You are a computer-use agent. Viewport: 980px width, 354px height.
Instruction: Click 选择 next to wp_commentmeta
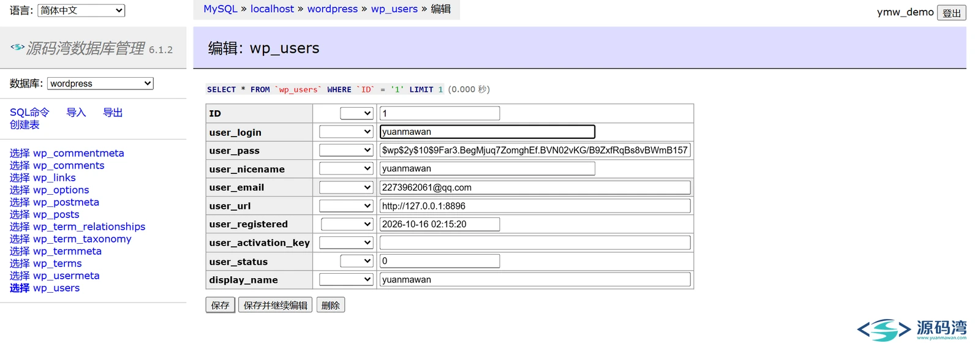coord(20,153)
